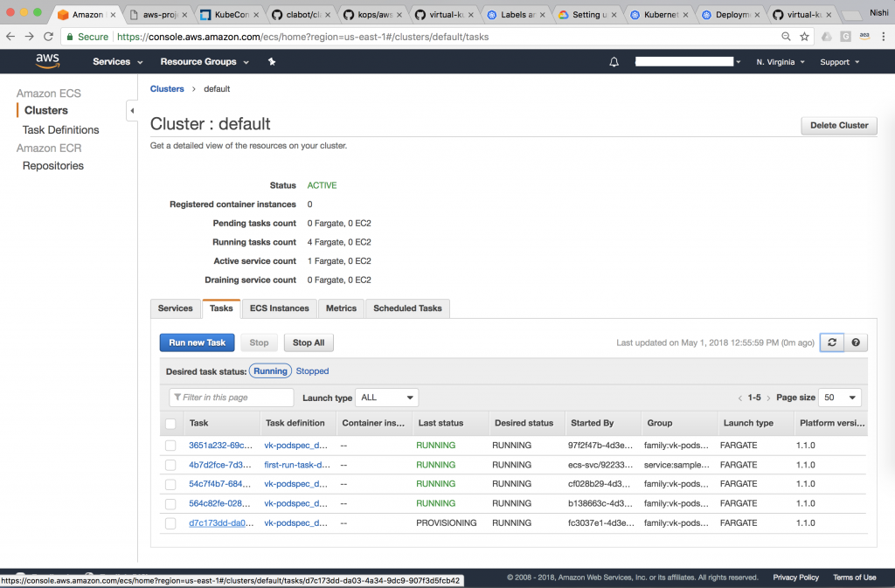Select the Tasks tab

point(221,308)
